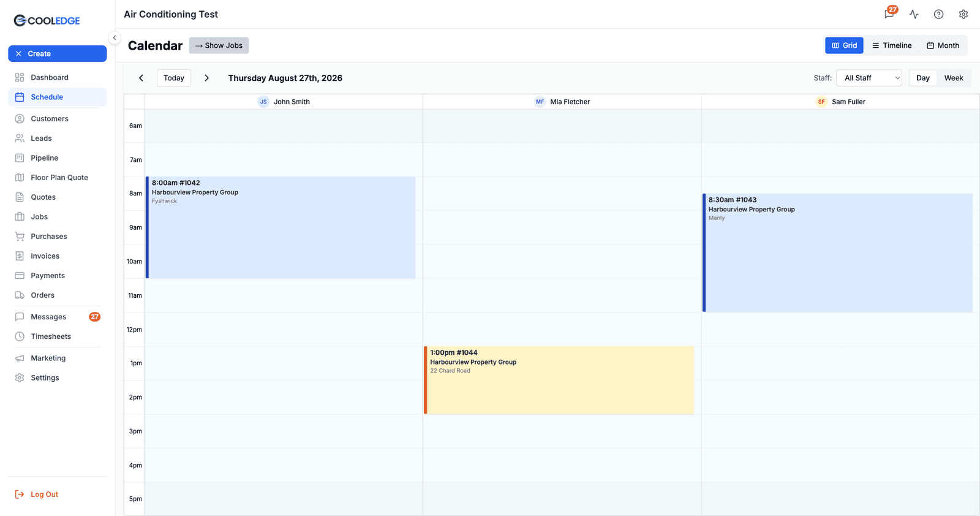980x516 pixels.
Task: Open Marketing from the sidebar
Action: [x=57, y=359]
